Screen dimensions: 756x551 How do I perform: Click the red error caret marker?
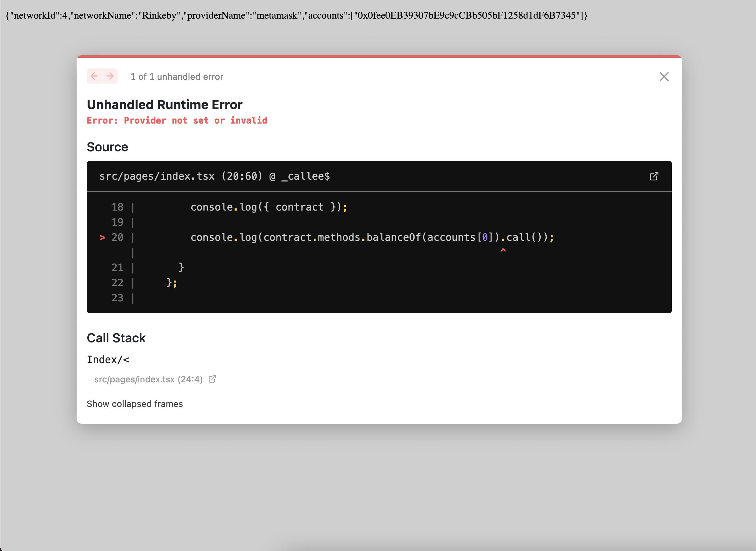click(x=503, y=250)
